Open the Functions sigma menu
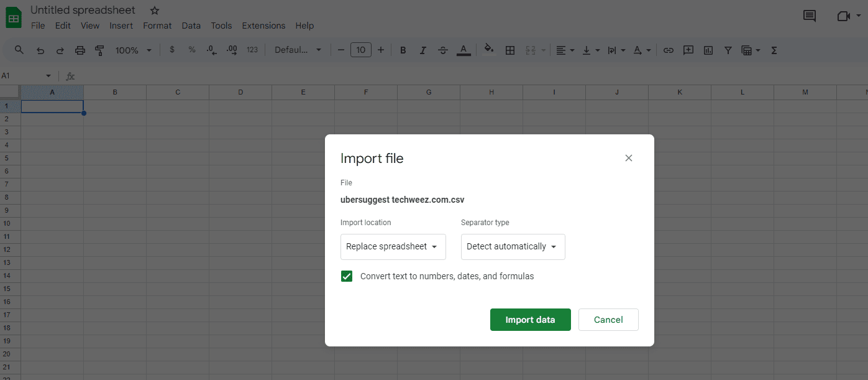The width and height of the screenshot is (868, 380). point(774,50)
